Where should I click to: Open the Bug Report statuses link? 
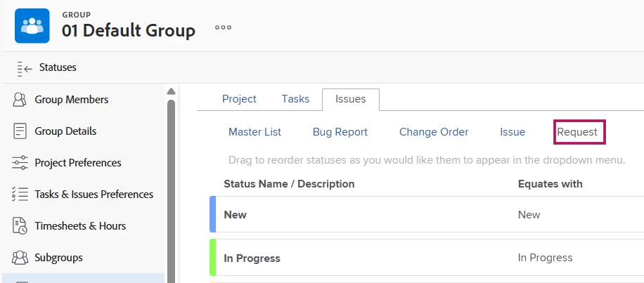(340, 132)
